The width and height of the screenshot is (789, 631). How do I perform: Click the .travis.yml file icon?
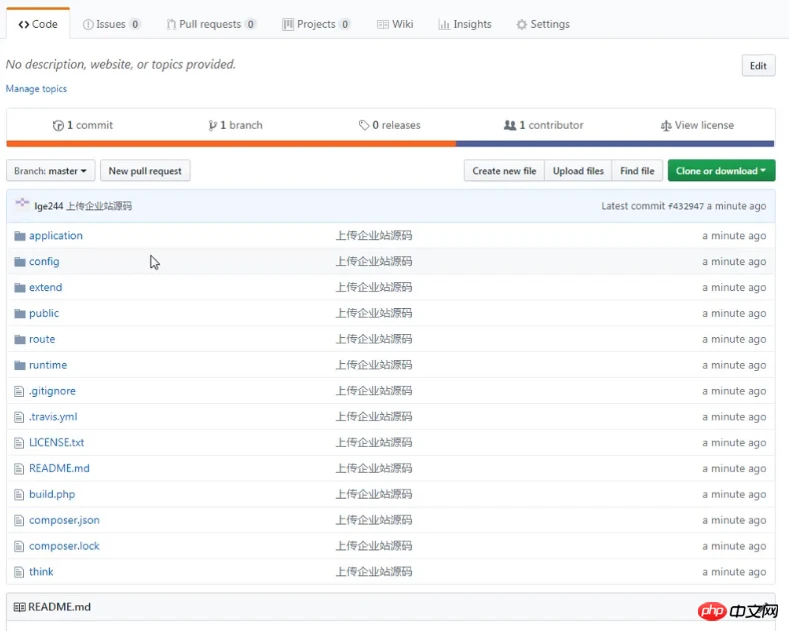[x=19, y=417]
